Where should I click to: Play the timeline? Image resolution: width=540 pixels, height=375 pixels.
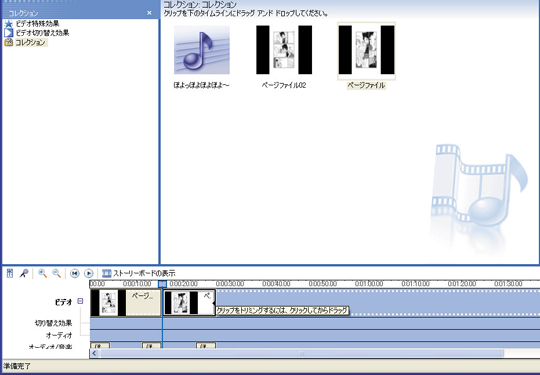pyautogui.click(x=89, y=273)
